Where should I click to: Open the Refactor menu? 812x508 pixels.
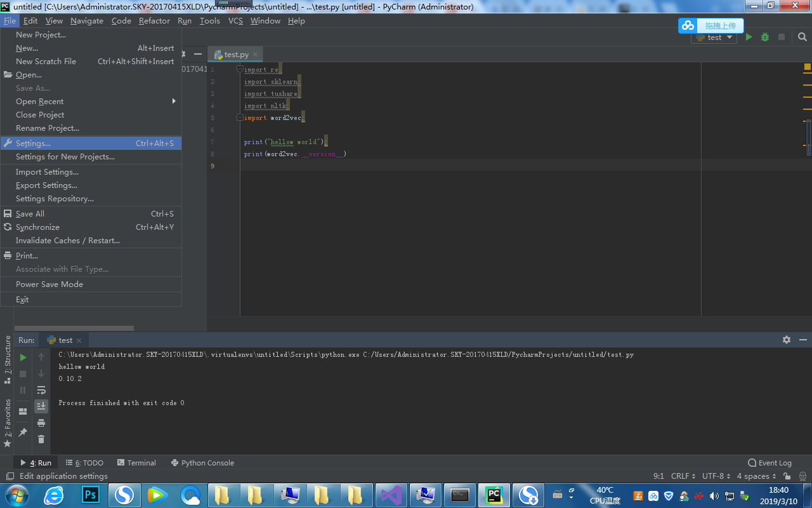(154, 21)
